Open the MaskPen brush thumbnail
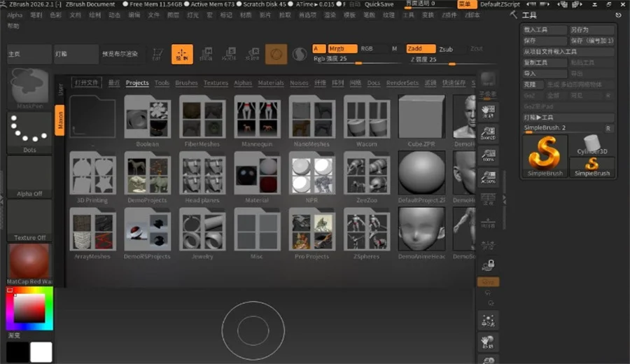Image resolution: width=630 pixels, height=364 pixels. [29, 88]
